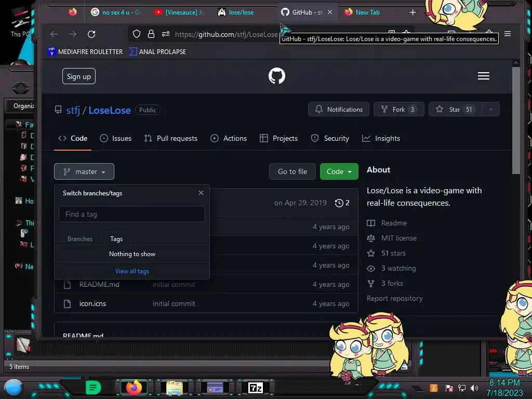Click the network tray icon
This screenshot has height=399, width=532.
coord(461,388)
